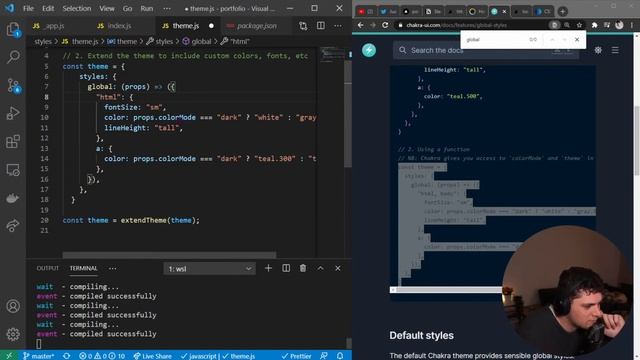Open the Extensions view
640x360 pixels.
[13, 142]
